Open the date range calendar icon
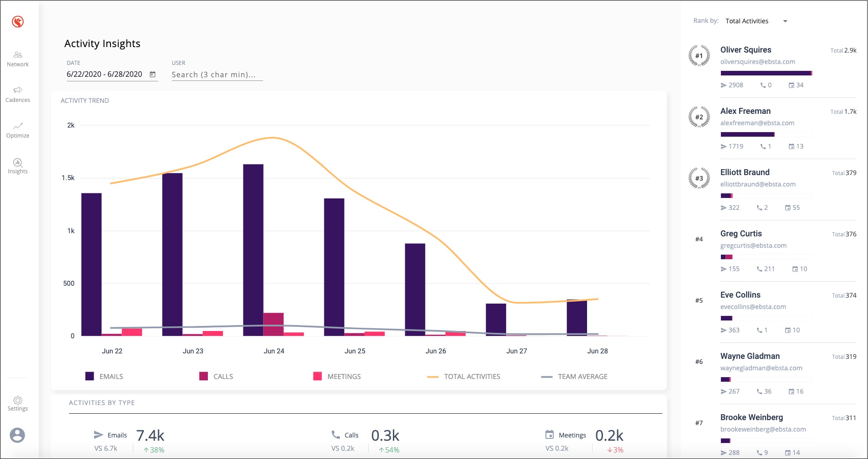Image resolution: width=868 pixels, height=459 pixels. click(153, 75)
